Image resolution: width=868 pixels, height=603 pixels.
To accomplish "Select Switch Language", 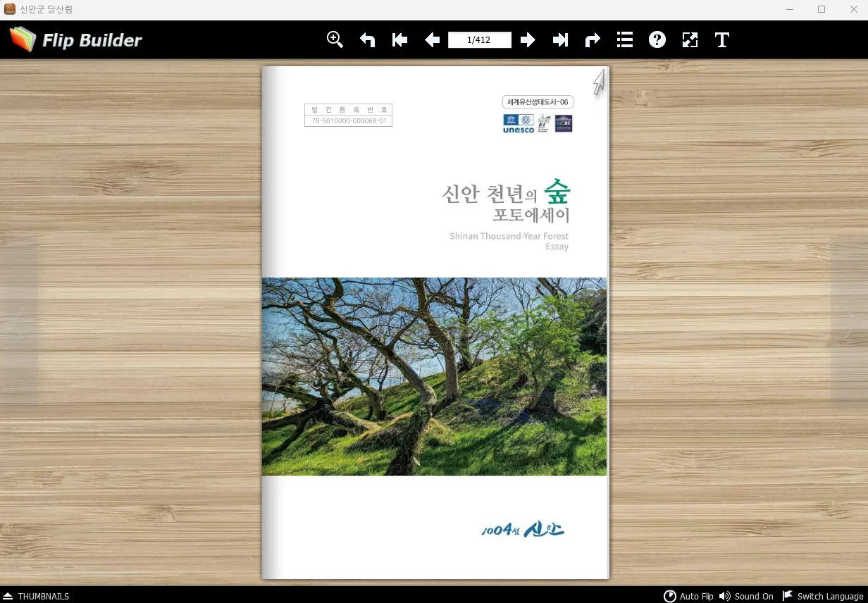I will click(x=823, y=596).
